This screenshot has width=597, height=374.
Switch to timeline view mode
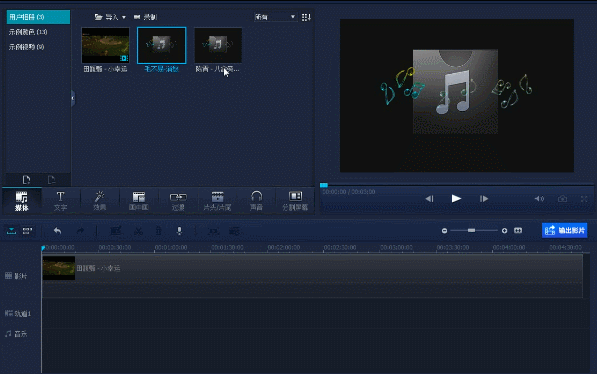[11, 231]
